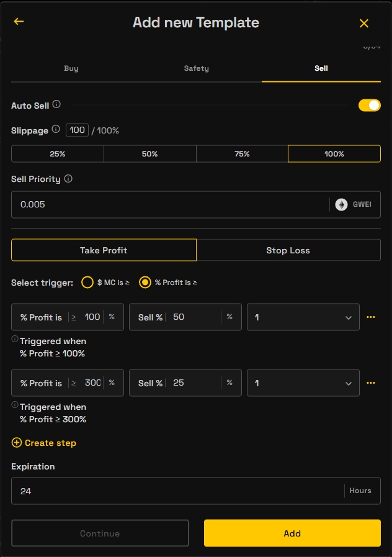392x557 pixels.
Task: Switch to the Stop Loss section
Action: 288,250
